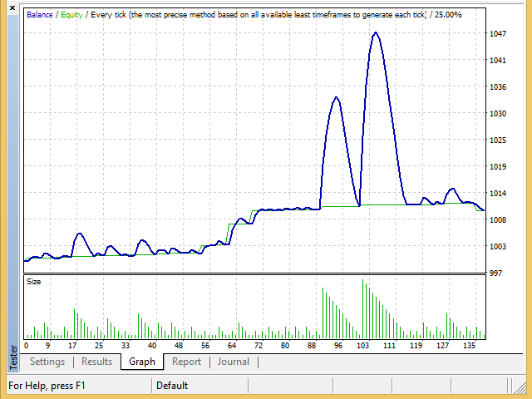Click the Default profile in status bar
532x399 pixels.
172,386
